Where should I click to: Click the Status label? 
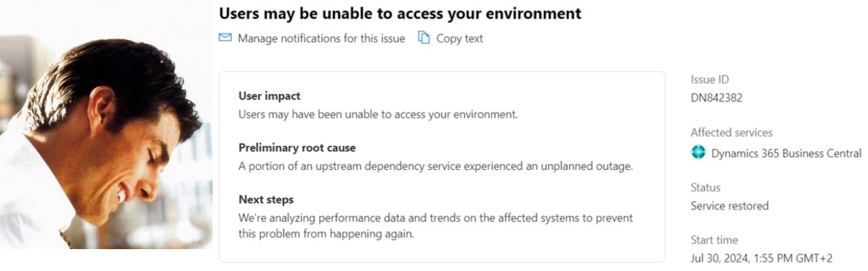tap(705, 187)
